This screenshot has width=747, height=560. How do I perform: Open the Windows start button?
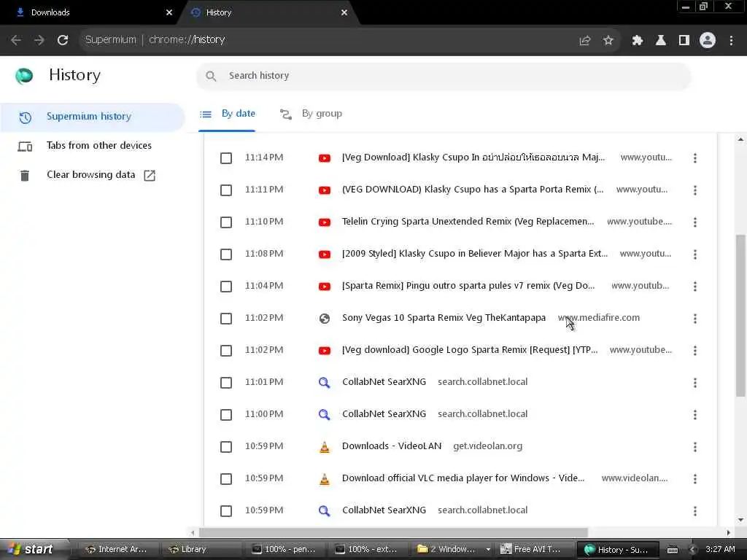pos(34,550)
